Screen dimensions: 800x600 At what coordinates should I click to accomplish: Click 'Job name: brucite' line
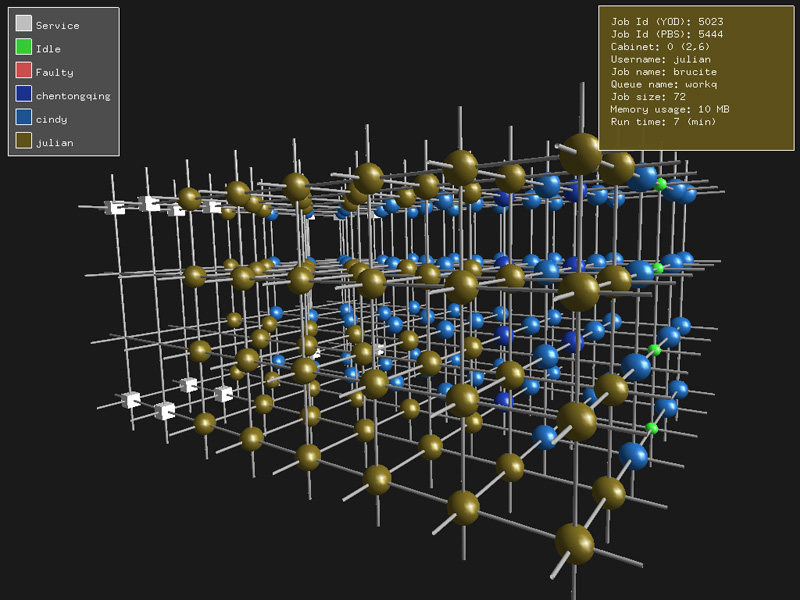click(664, 71)
